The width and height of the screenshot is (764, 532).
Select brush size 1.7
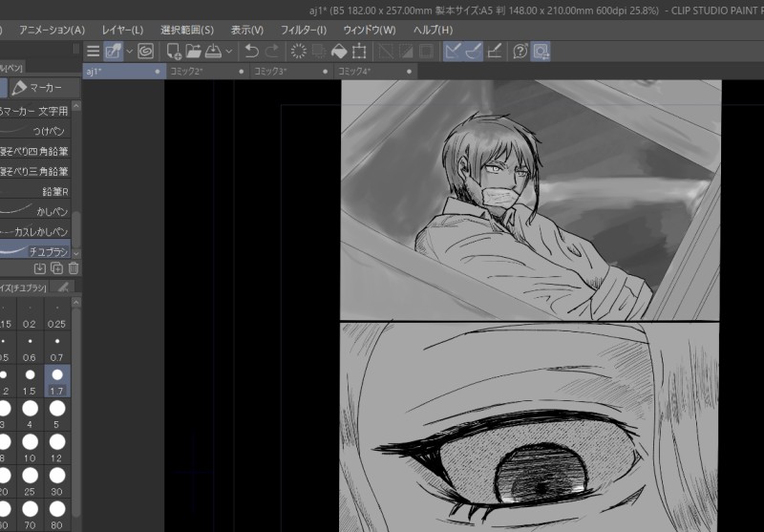(x=57, y=381)
